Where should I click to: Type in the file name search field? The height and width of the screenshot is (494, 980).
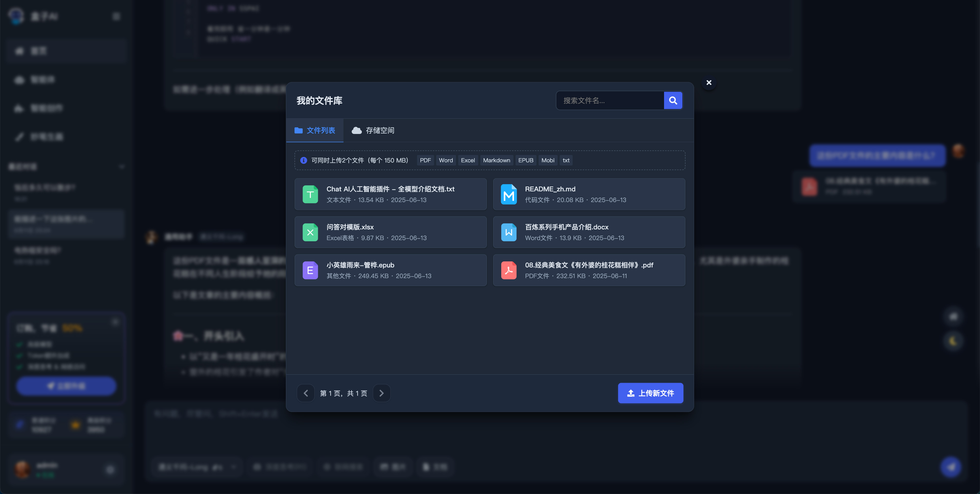(610, 100)
